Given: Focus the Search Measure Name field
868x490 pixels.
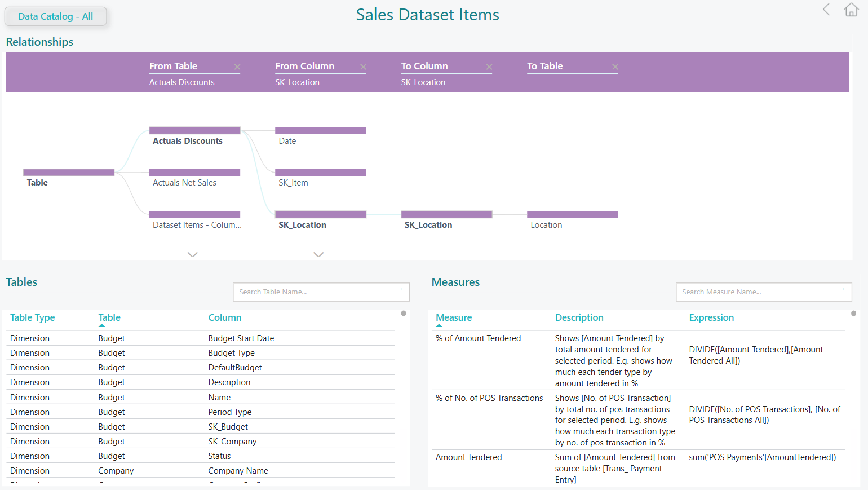Looking at the screenshot, I should [763, 292].
